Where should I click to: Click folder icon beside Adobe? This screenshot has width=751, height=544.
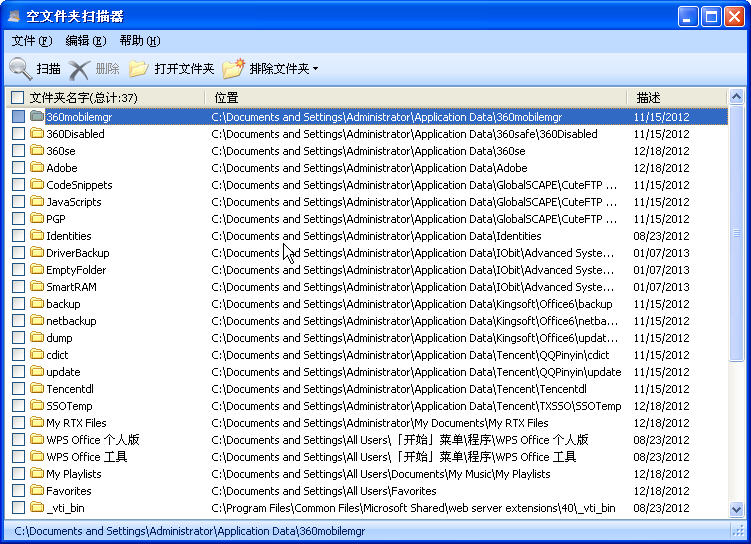(x=37, y=167)
